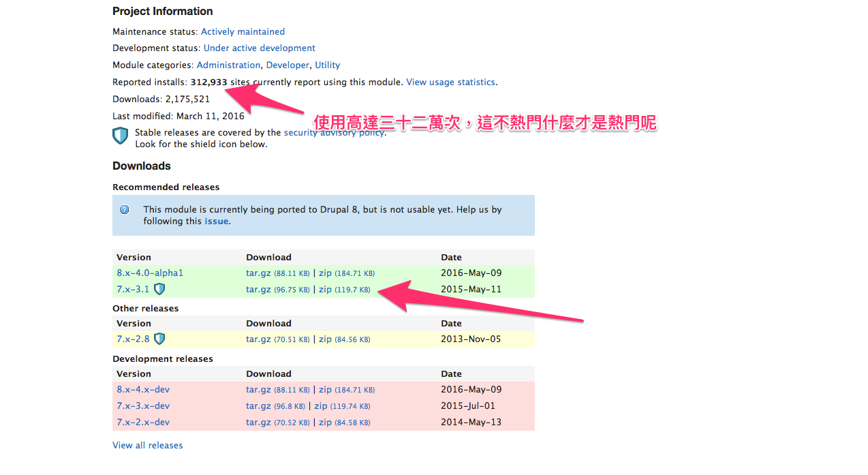Click the Other releases heading

146,309
